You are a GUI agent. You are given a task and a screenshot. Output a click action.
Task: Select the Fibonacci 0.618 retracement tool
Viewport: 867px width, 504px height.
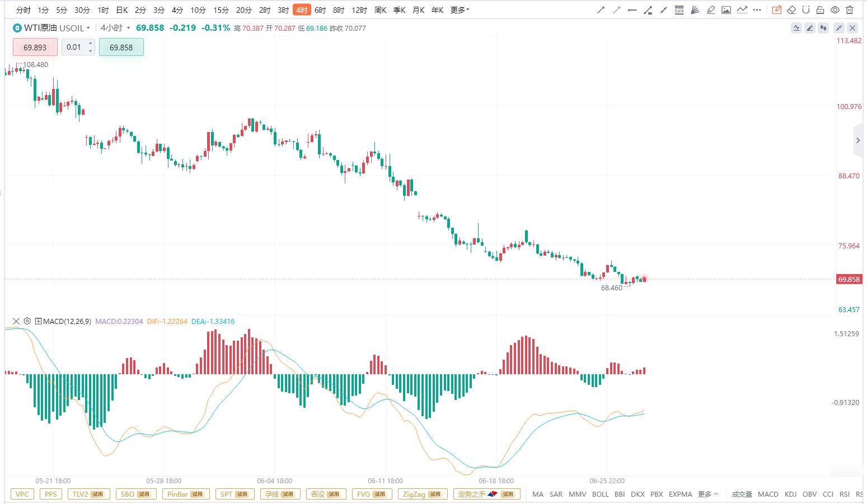(679, 10)
